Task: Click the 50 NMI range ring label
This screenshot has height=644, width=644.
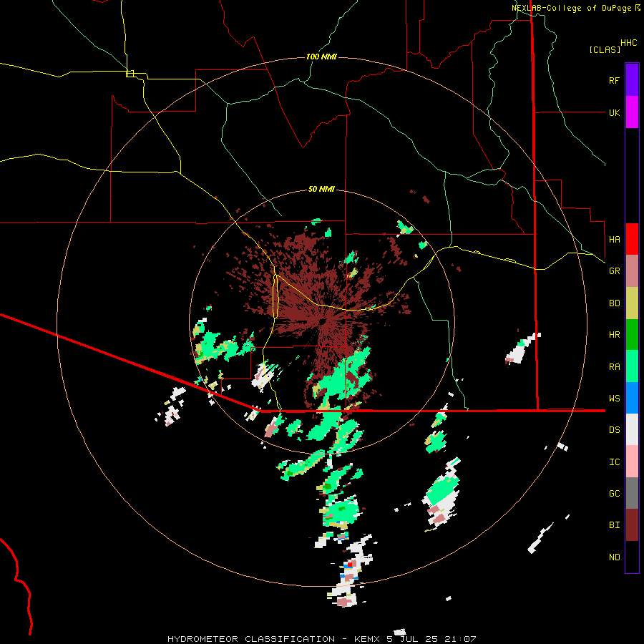Action: click(321, 190)
